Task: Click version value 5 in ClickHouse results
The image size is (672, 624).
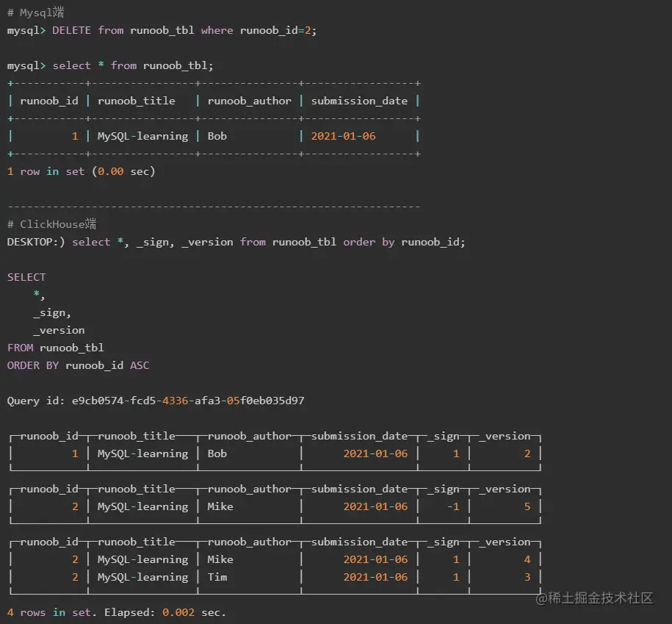Action: [x=527, y=506]
